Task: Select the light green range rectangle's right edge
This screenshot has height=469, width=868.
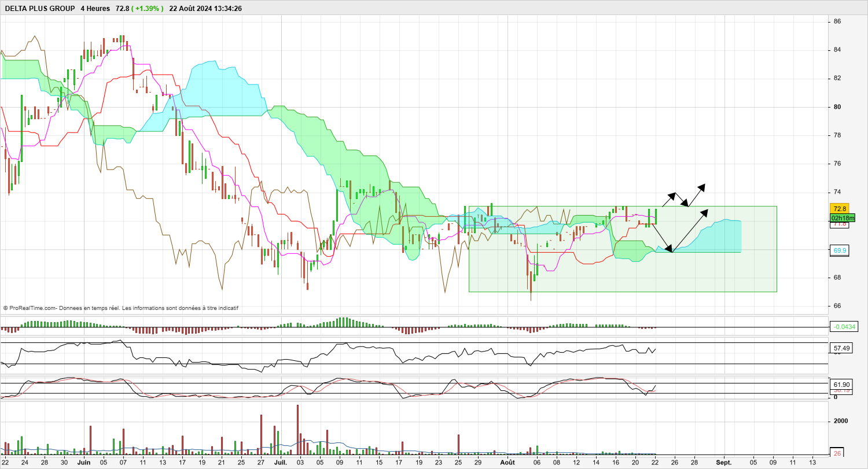Action: point(777,249)
